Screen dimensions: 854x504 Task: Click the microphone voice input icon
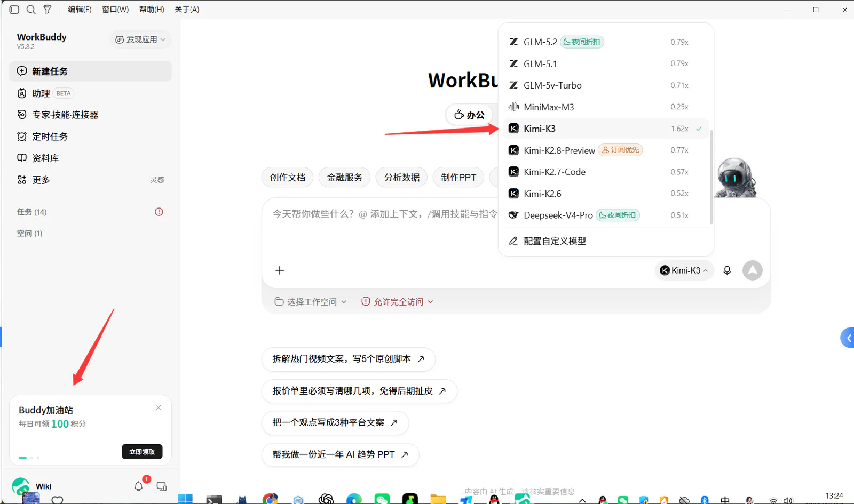(727, 270)
